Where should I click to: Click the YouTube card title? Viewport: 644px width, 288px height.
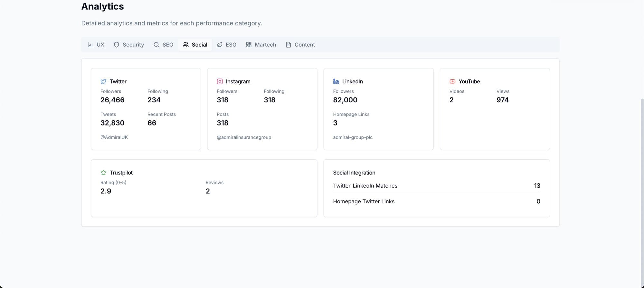(x=469, y=81)
